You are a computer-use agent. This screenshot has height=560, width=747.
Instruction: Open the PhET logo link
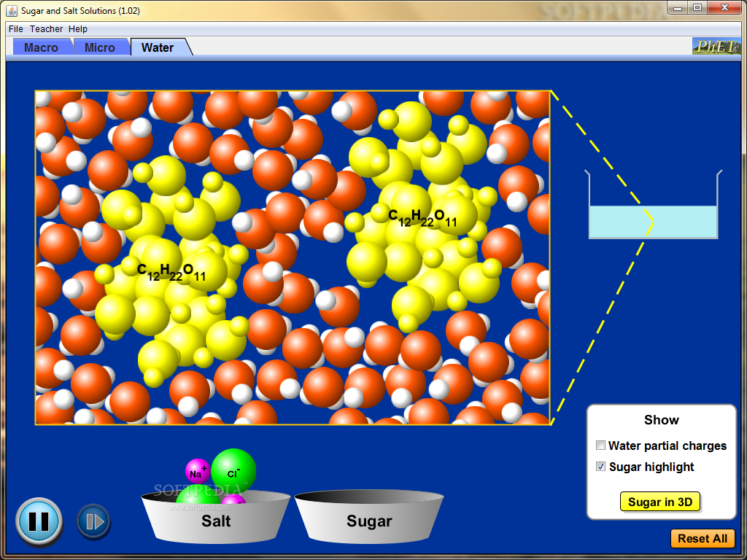[x=716, y=46]
